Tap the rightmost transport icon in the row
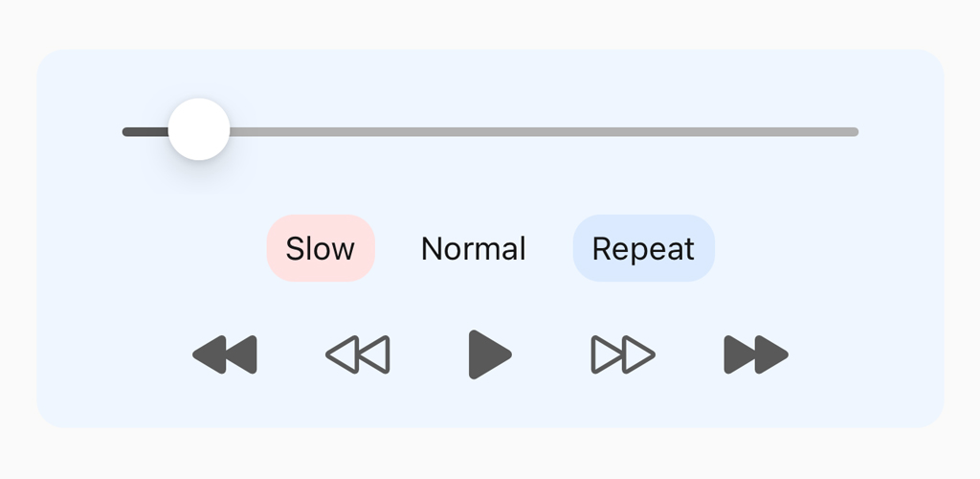The image size is (980, 479). 756,354
